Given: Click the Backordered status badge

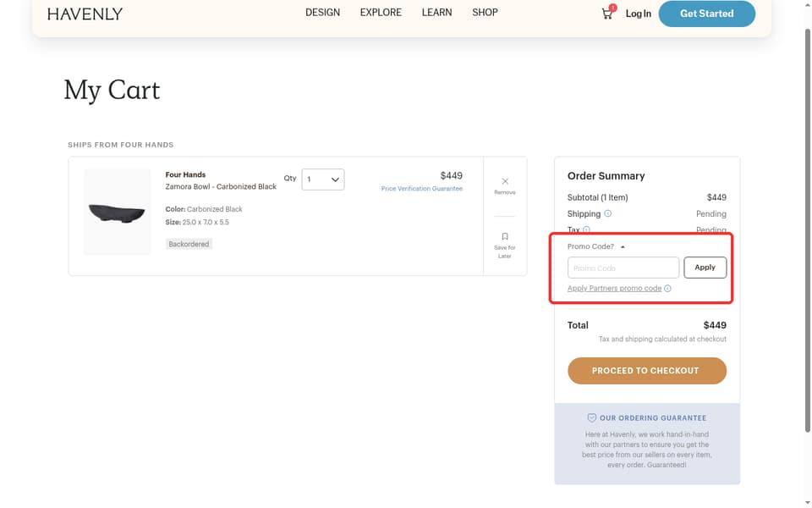Looking at the screenshot, I should (x=189, y=244).
